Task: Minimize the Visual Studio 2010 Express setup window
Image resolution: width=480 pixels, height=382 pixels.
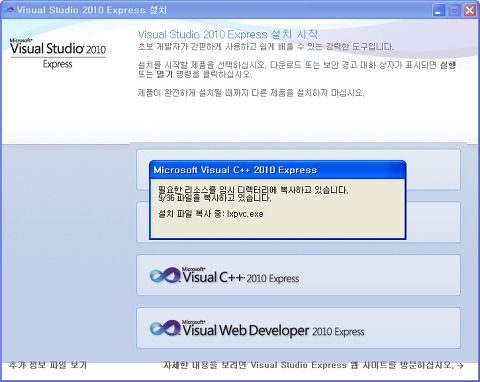Action: [439, 10]
